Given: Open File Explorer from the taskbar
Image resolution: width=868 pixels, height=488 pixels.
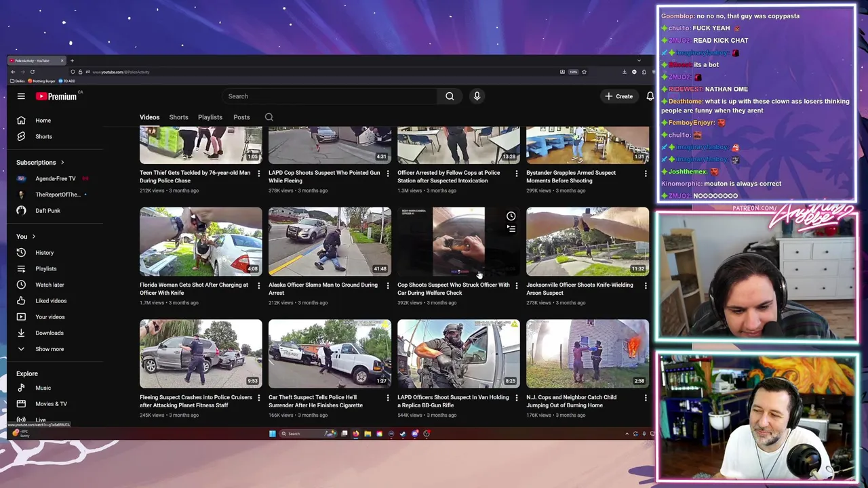Looking at the screenshot, I should [x=368, y=434].
